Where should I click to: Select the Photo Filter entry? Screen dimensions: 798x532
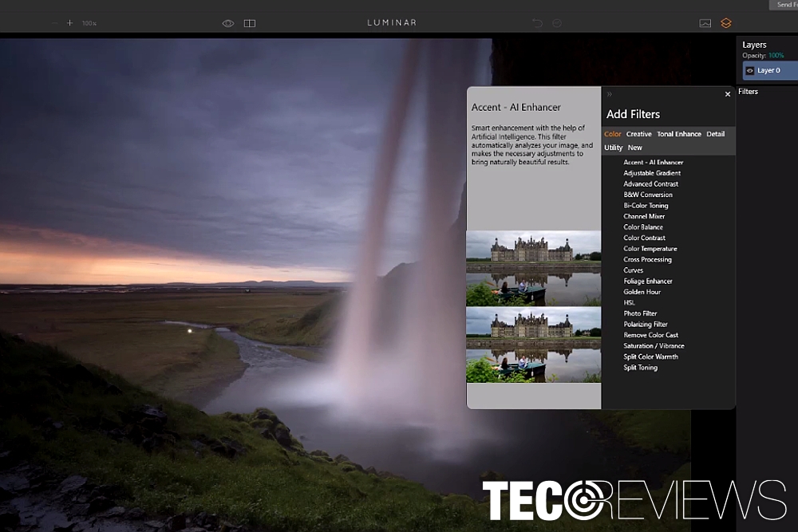640,313
